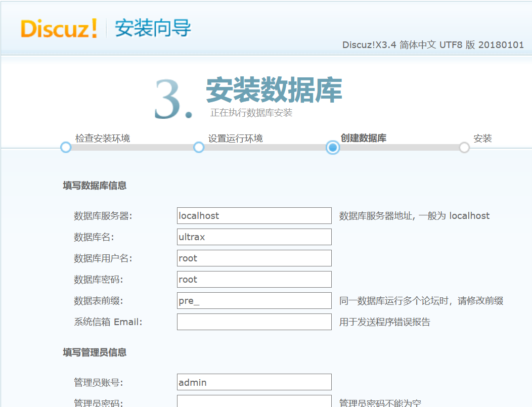Click the 设置运行环境 step circle

click(x=199, y=147)
